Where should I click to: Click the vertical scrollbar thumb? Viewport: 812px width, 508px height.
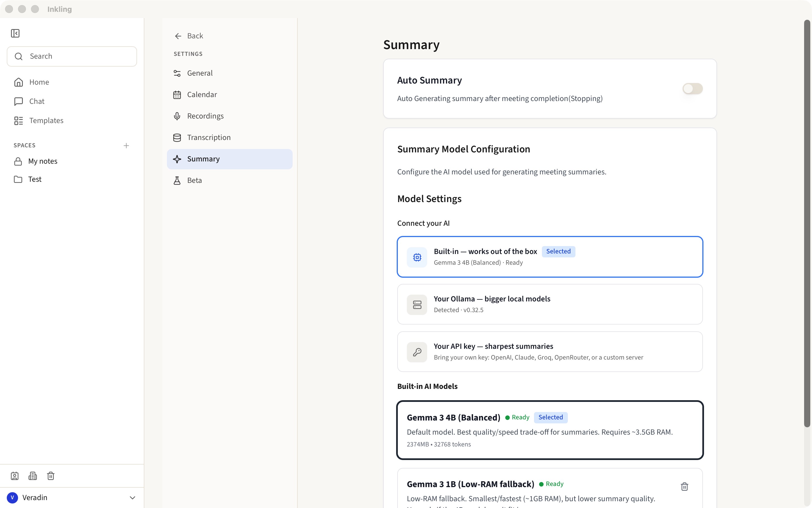pos(807,224)
